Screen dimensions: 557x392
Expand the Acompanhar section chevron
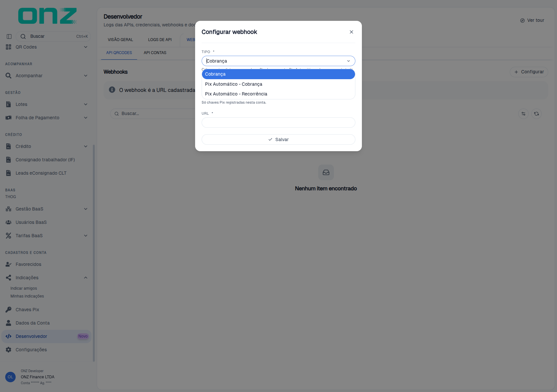coord(86,76)
